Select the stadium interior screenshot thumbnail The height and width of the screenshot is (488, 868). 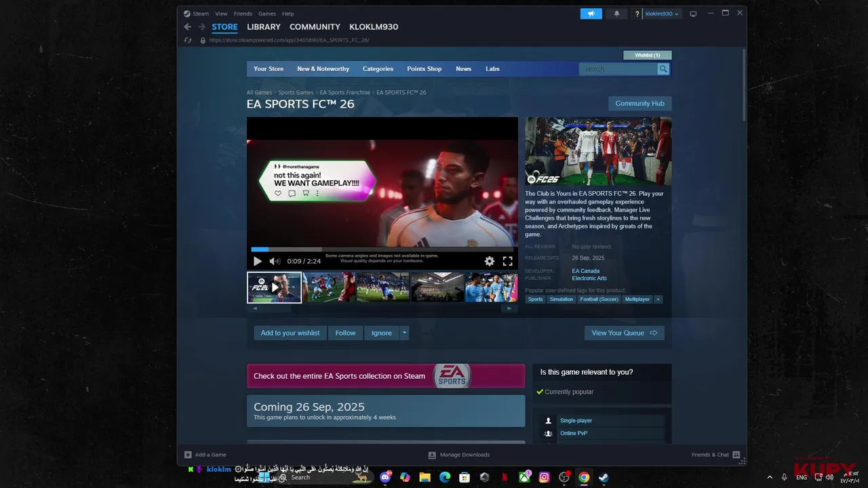[x=437, y=287]
